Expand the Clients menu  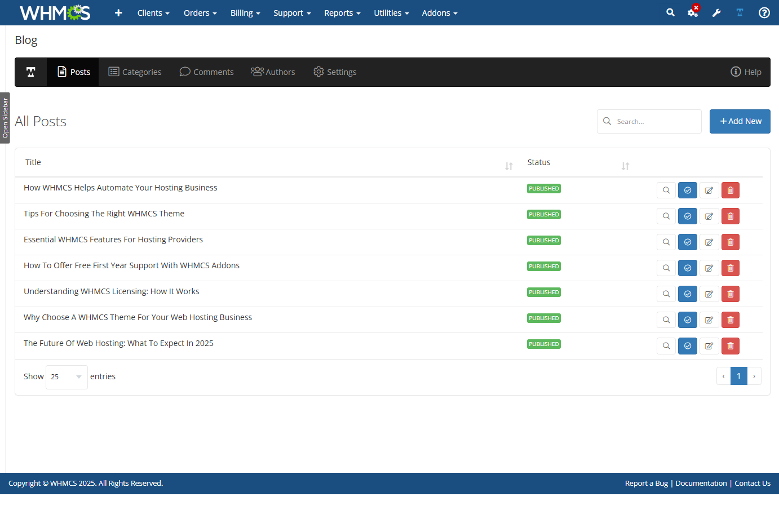click(x=153, y=13)
